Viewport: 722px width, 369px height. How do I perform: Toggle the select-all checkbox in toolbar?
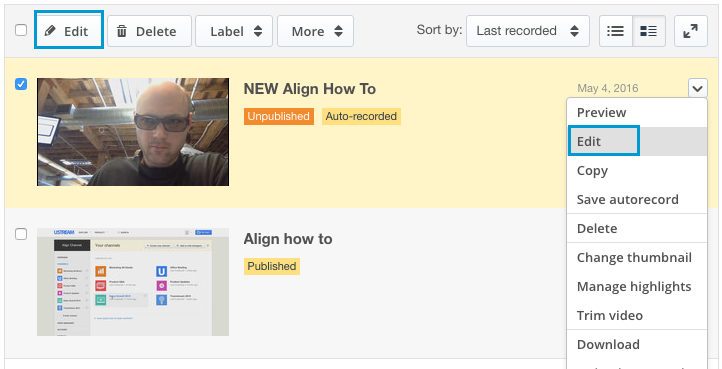pos(21,30)
